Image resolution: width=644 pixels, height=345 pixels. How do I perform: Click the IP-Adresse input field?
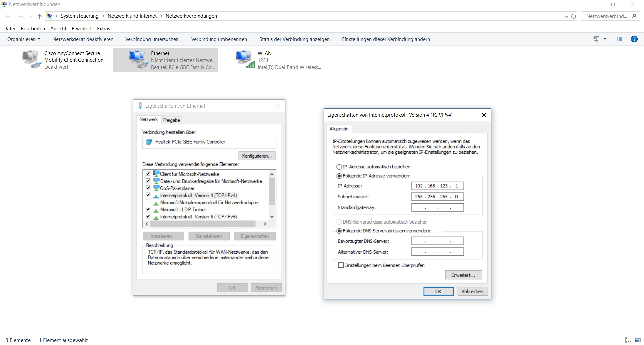(437, 186)
